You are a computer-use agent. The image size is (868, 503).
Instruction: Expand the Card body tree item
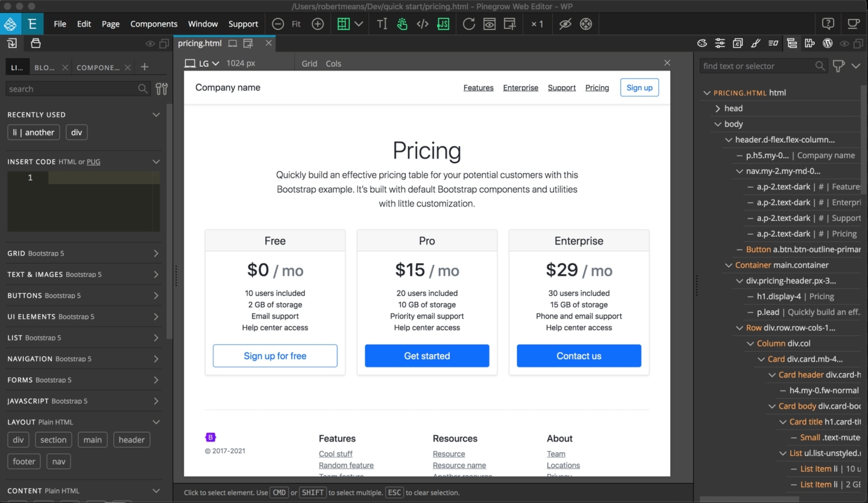click(x=772, y=406)
